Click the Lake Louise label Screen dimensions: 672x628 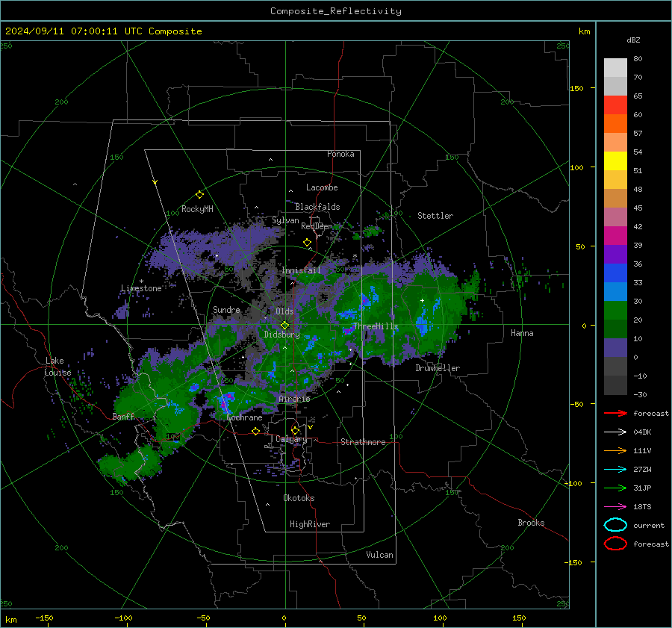tap(57, 367)
